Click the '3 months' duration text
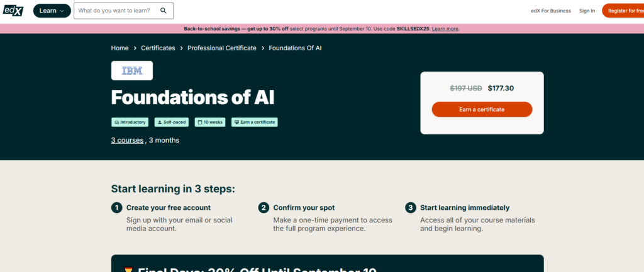The image size is (644, 272). [x=164, y=140]
